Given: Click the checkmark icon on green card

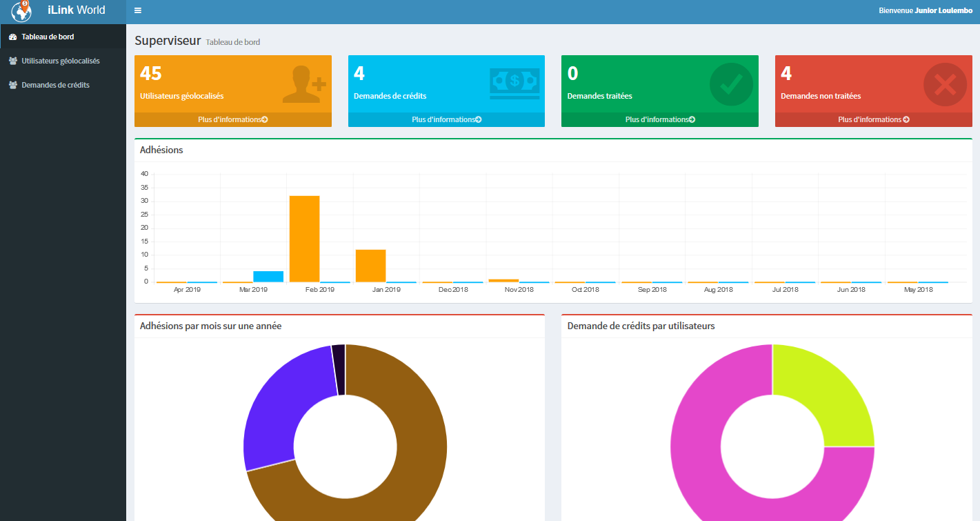Looking at the screenshot, I should [x=730, y=84].
